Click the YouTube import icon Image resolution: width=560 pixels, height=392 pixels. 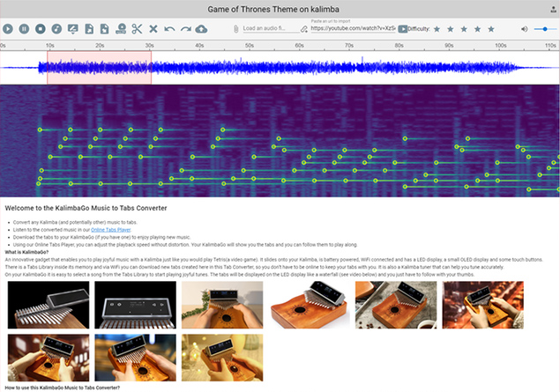click(x=402, y=29)
